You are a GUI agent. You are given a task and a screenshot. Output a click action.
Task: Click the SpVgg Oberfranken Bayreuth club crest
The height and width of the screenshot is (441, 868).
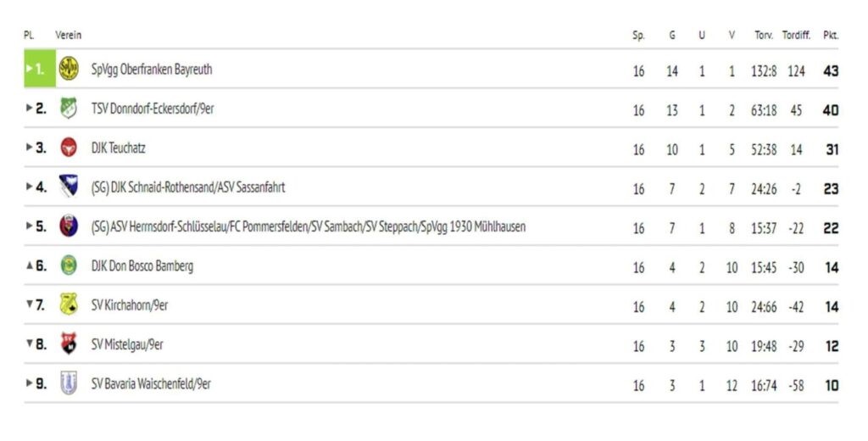69,70
